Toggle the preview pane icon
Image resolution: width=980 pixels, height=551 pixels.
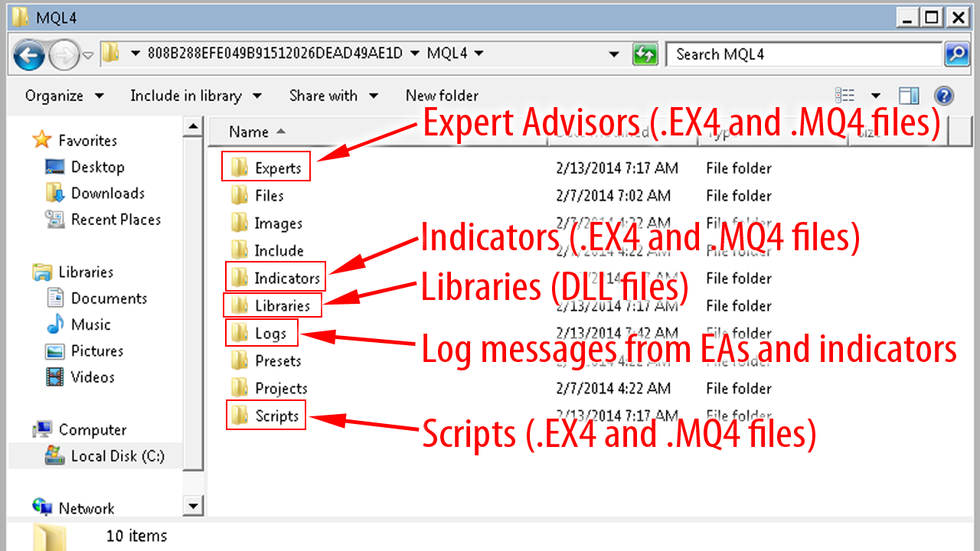click(909, 96)
